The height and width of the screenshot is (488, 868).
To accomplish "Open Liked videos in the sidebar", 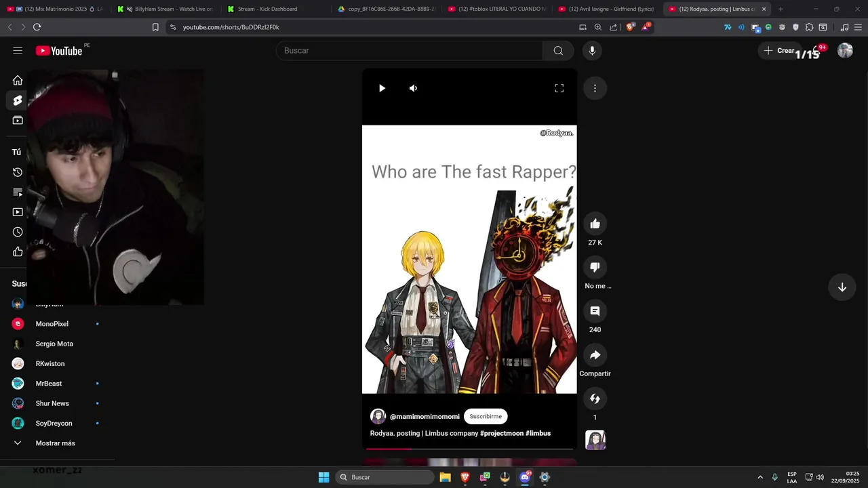I will pyautogui.click(x=18, y=252).
